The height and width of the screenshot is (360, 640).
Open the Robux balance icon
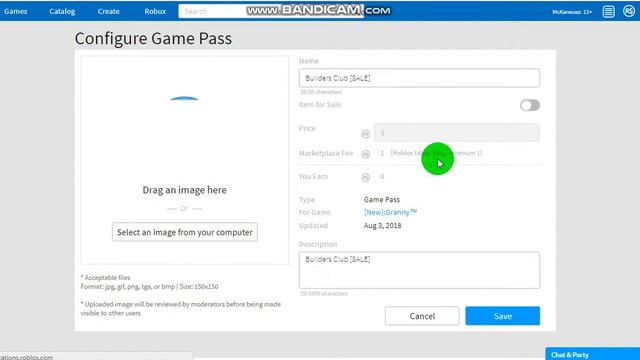pyautogui.click(x=629, y=11)
